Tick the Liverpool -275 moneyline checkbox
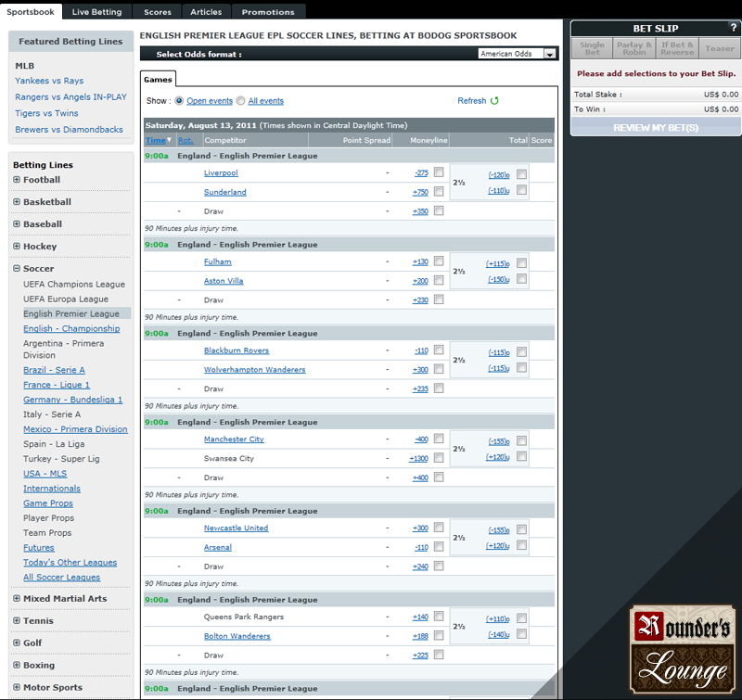 tap(439, 172)
